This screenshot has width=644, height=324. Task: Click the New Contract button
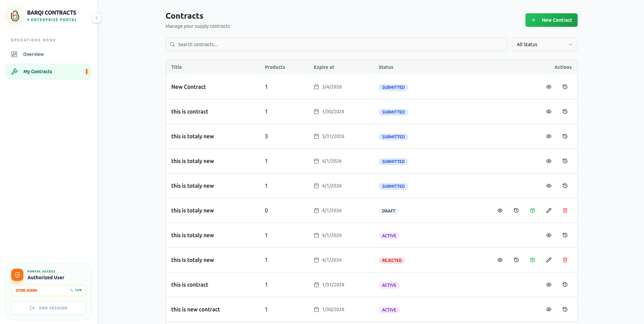coord(551,20)
